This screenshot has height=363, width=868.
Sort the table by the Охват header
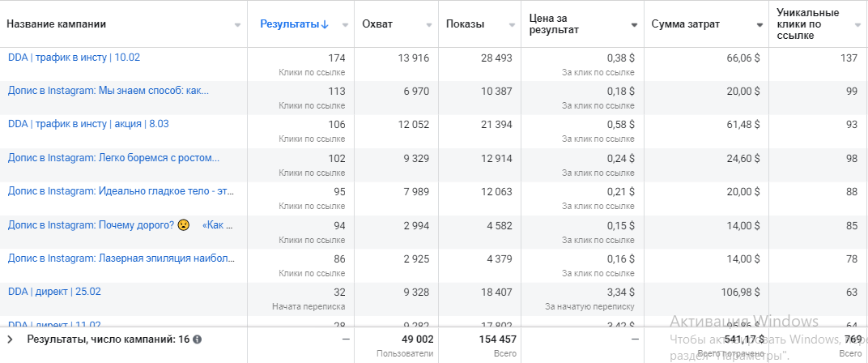coord(378,24)
